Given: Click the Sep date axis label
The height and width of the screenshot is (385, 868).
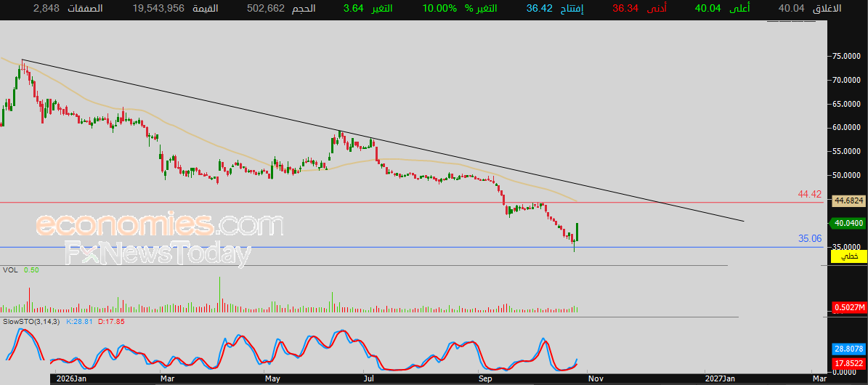Looking at the screenshot, I should coord(485,379).
